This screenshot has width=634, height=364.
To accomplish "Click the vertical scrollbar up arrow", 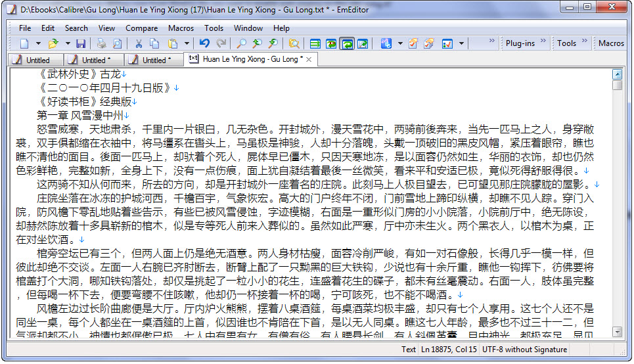I will point(617,74).
